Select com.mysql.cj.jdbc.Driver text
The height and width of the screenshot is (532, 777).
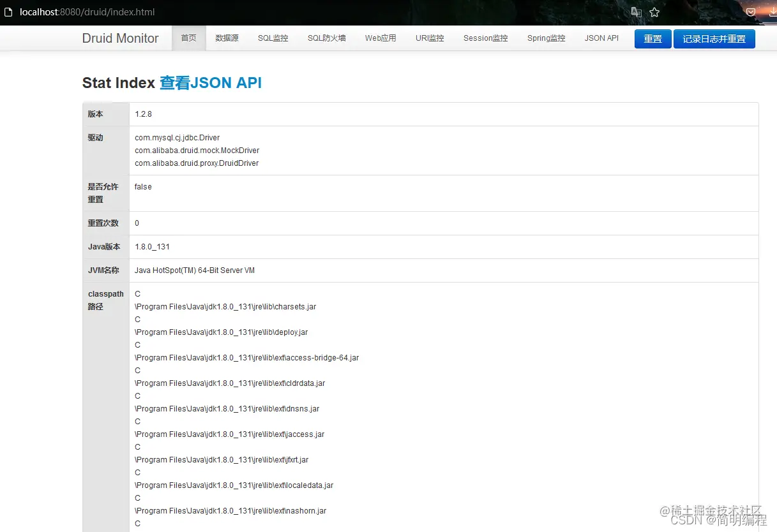177,138
